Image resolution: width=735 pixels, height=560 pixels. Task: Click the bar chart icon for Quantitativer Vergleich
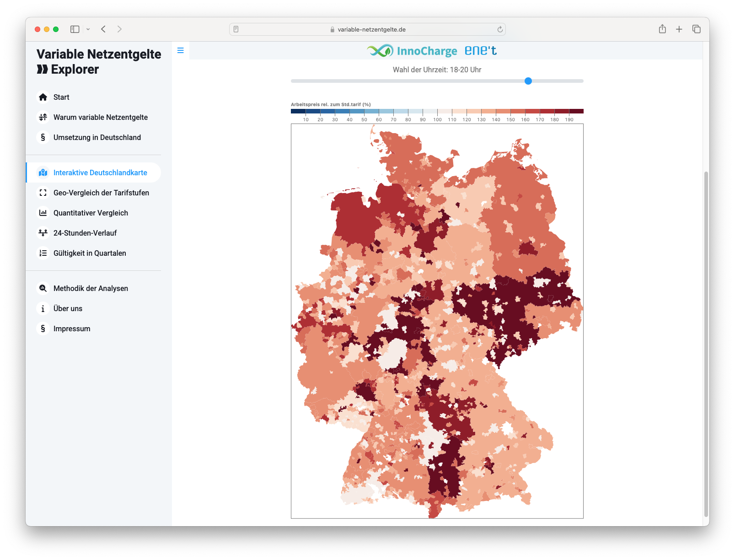(43, 213)
